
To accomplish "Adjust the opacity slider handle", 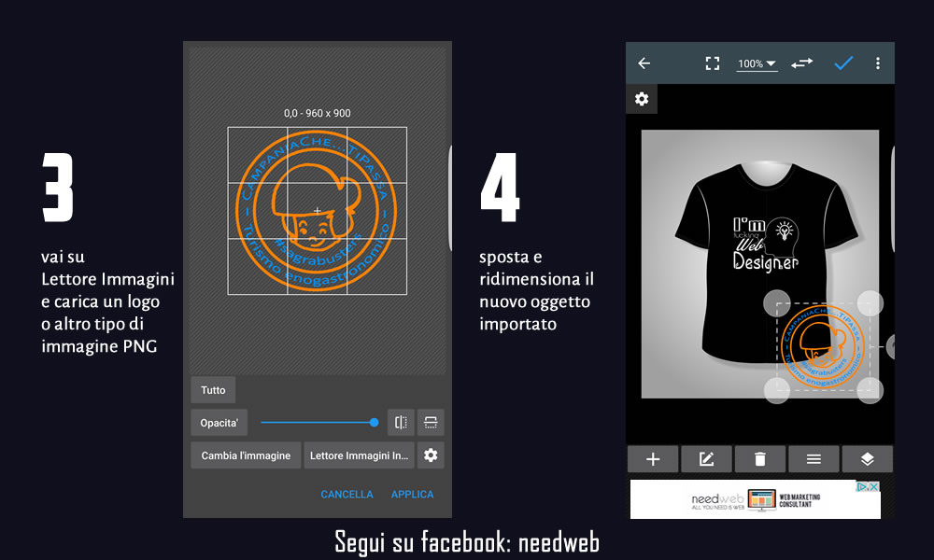I will (x=375, y=423).
